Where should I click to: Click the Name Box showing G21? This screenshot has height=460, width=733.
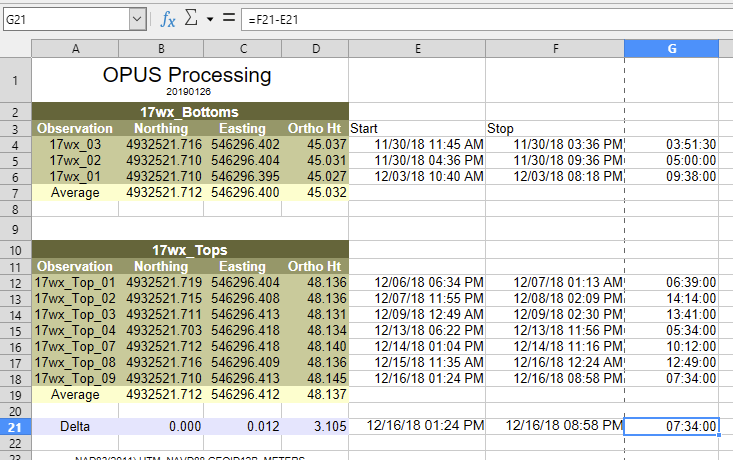pyautogui.click(x=65, y=19)
